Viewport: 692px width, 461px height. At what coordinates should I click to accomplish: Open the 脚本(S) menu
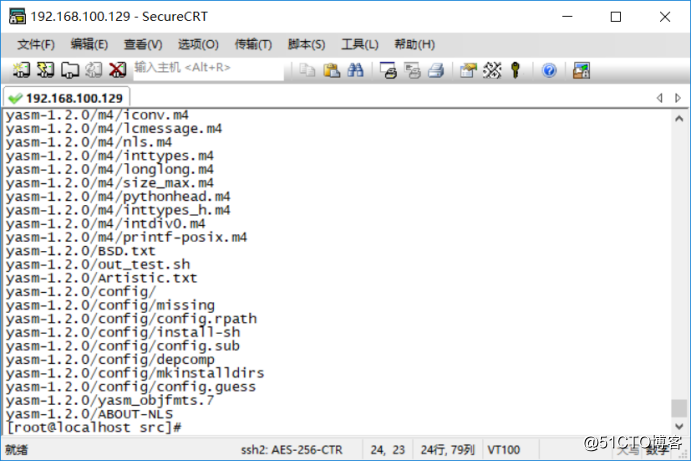pyautogui.click(x=306, y=44)
